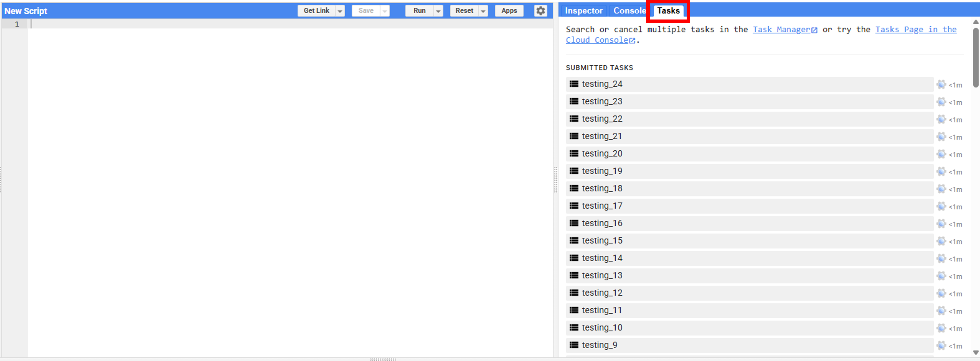Click the <1m duration for testing_9
The width and height of the screenshot is (980, 361).
click(955, 346)
